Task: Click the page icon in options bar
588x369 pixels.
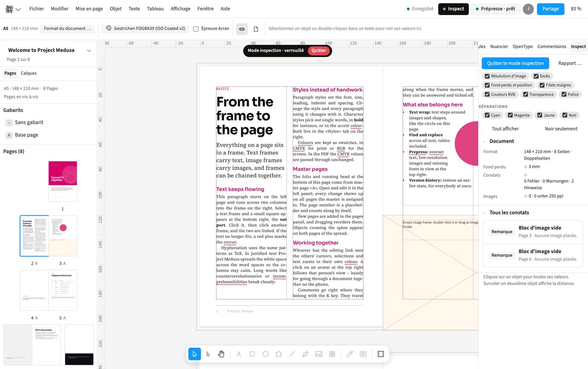Action: 256,29
